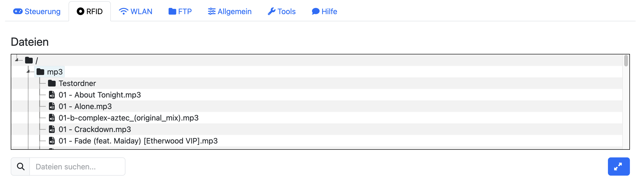Collapse the mp3 folder tree arrow
Viewport: 644px width, 184px height.
(28, 71)
